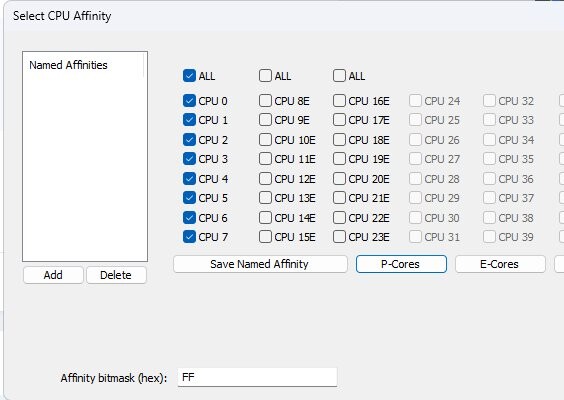Check the CPU 23E checkbox
The image size is (564, 400).
coord(339,237)
